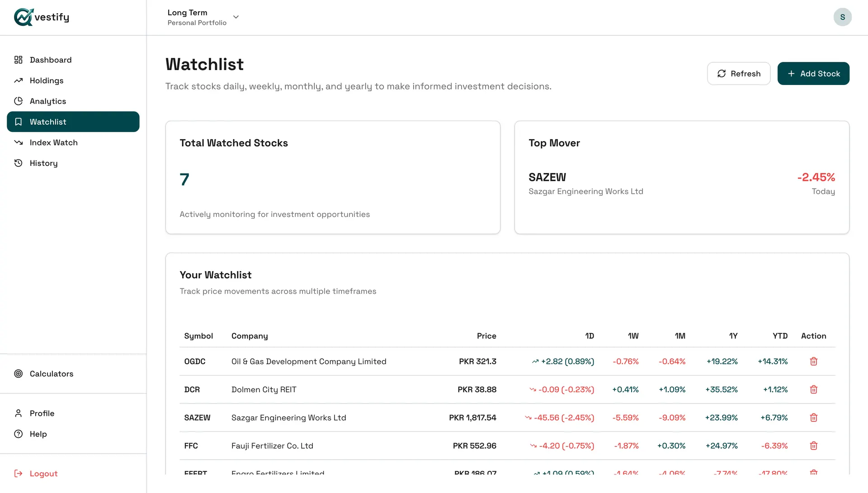The image size is (868, 493).
Task: Remove FFC using its trash icon
Action: pyautogui.click(x=814, y=446)
